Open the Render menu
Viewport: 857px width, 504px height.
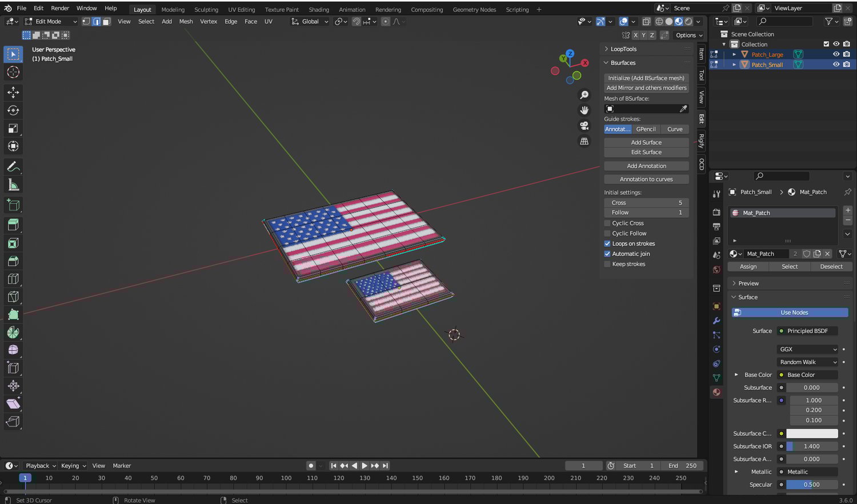click(60, 8)
